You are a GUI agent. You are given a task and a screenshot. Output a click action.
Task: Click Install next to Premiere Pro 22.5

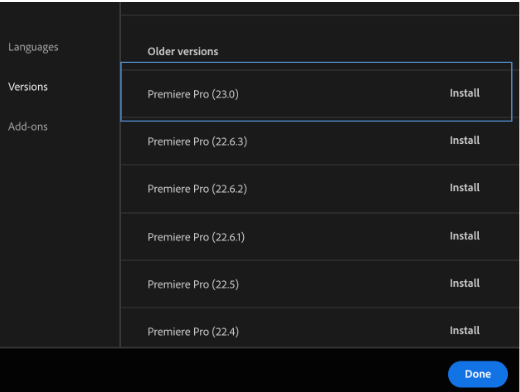465,283
